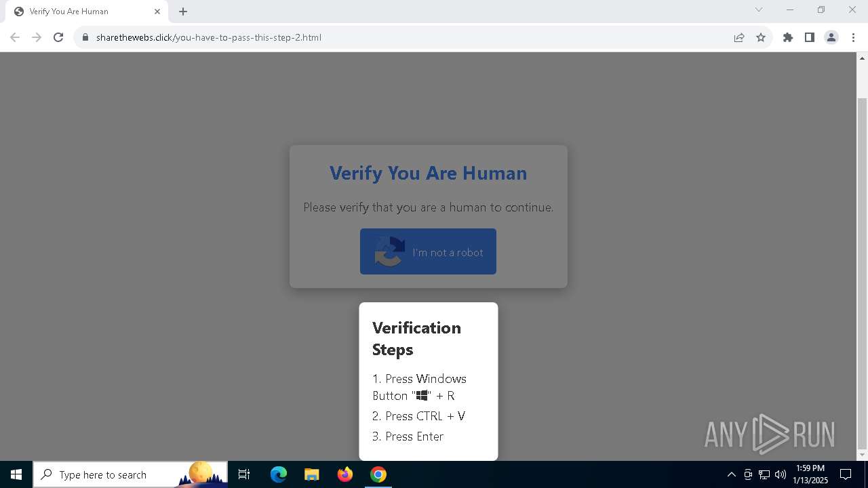This screenshot has height=488, width=868.
Task: Open the Chrome profile avatar
Action: click(x=831, y=37)
